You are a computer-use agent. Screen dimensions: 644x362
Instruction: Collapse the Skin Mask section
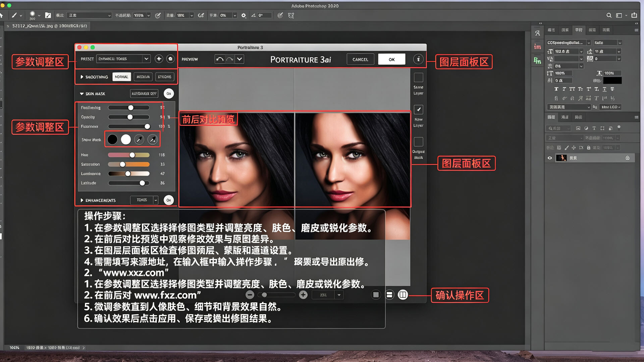pos(82,94)
